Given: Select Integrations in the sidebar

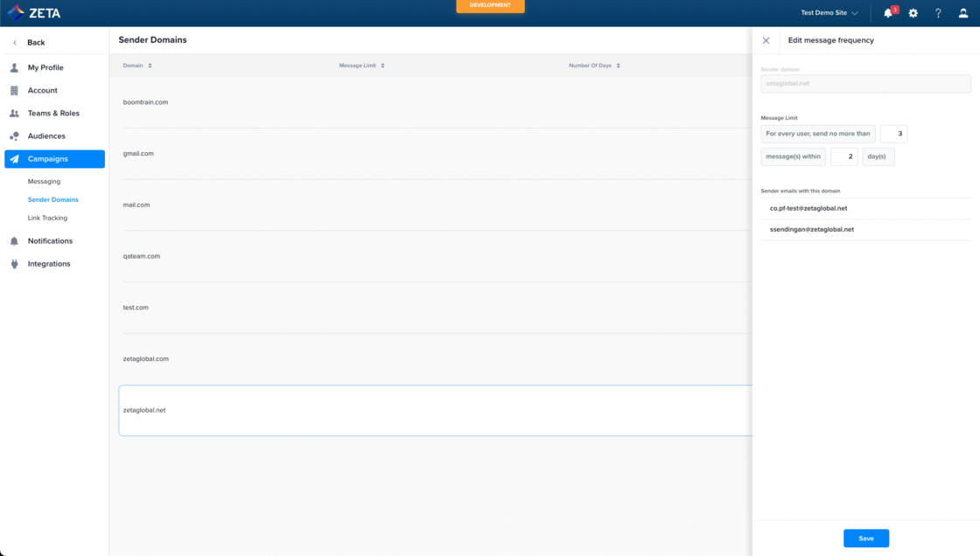Looking at the screenshot, I should click(x=49, y=264).
